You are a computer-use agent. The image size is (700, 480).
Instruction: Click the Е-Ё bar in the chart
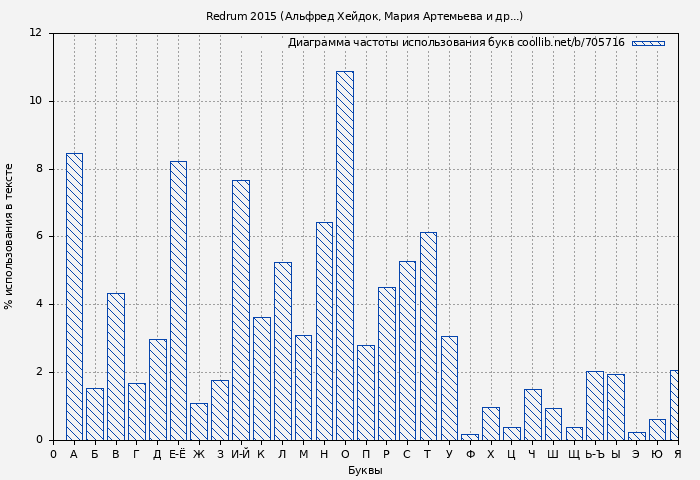(x=178, y=300)
